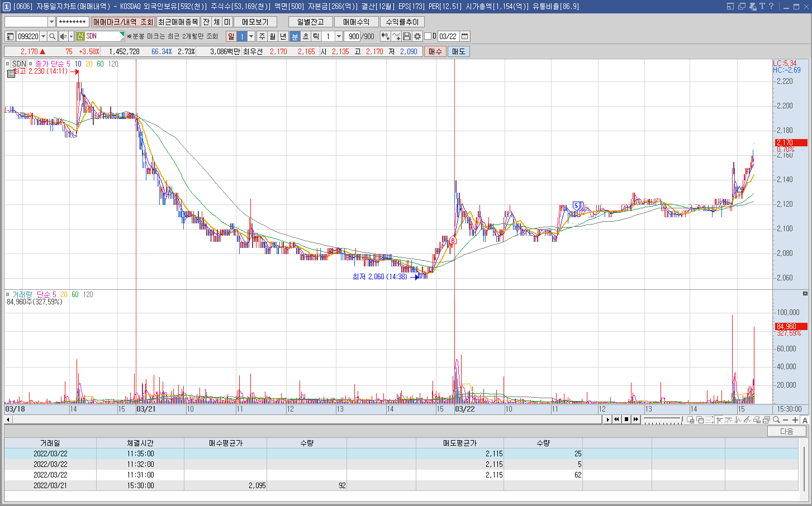Screen dimensions: 812x506
Task: Toggle the SDN price series marker checkbox
Action: (x=8, y=64)
